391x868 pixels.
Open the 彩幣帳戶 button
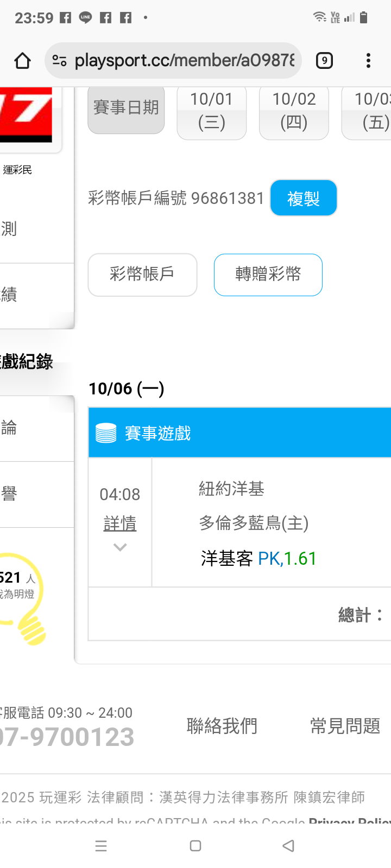click(142, 275)
